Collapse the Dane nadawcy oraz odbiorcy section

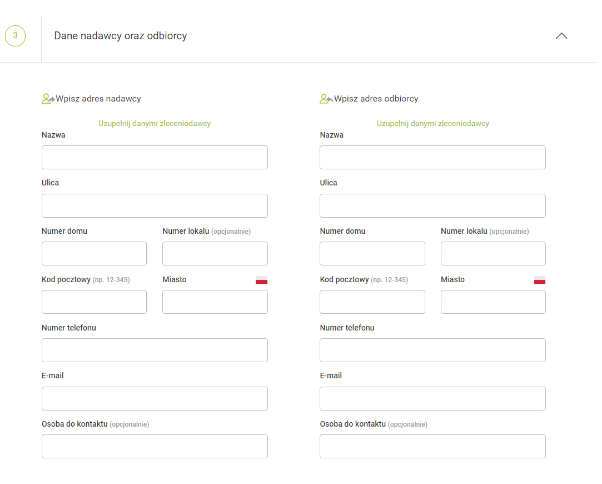click(x=561, y=35)
